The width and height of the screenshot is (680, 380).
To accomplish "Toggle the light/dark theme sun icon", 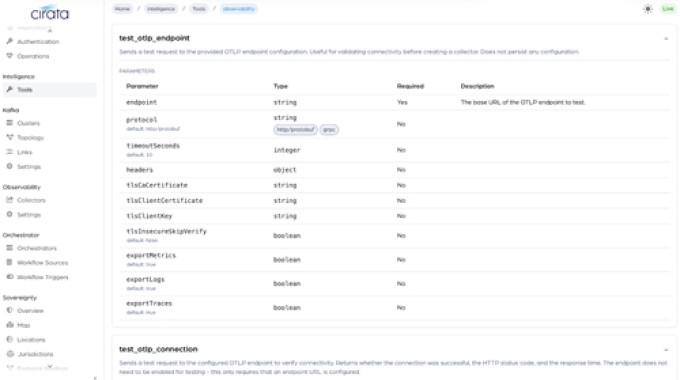I will pos(648,9).
